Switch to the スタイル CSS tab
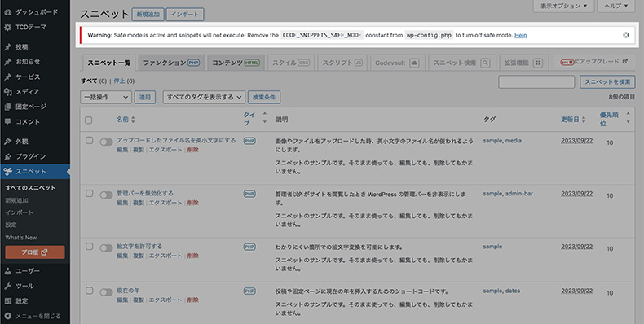The height and width of the screenshot is (324, 644). point(291,63)
